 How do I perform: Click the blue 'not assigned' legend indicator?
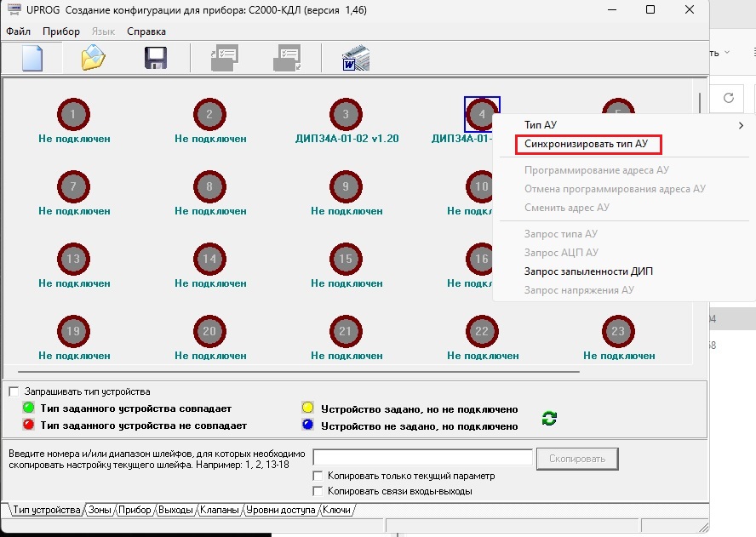pyautogui.click(x=307, y=425)
